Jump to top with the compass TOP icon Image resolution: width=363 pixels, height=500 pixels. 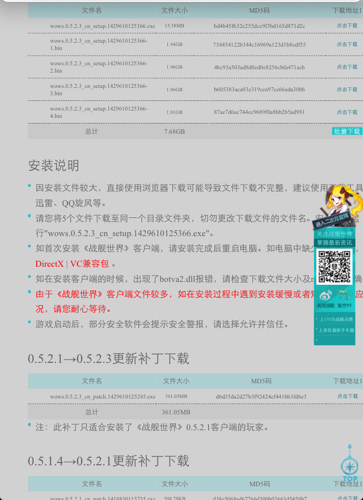(349, 463)
